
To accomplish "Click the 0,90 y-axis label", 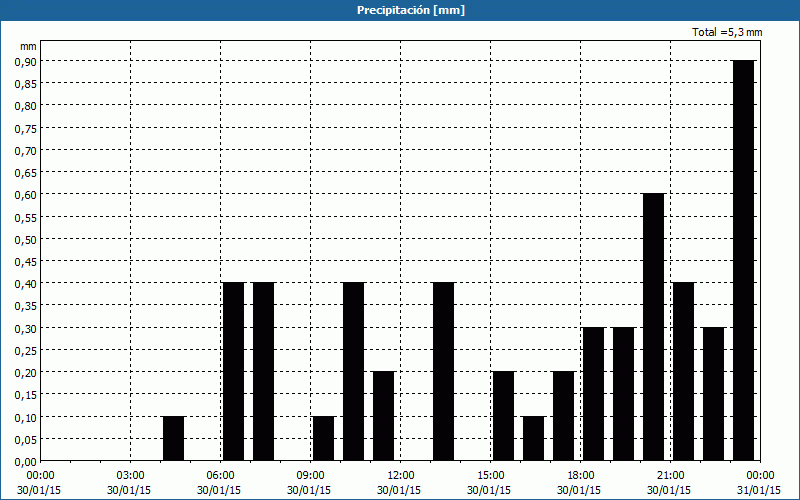I will tap(26, 61).
